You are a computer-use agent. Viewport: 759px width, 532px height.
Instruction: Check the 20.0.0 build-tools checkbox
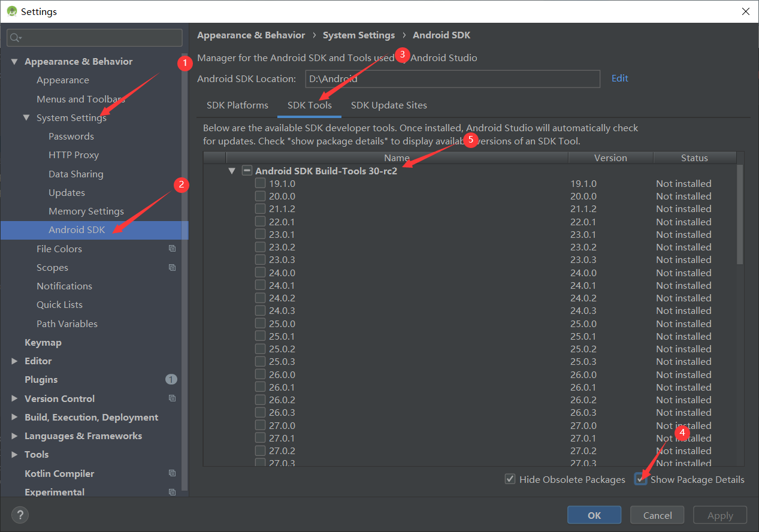(x=260, y=196)
